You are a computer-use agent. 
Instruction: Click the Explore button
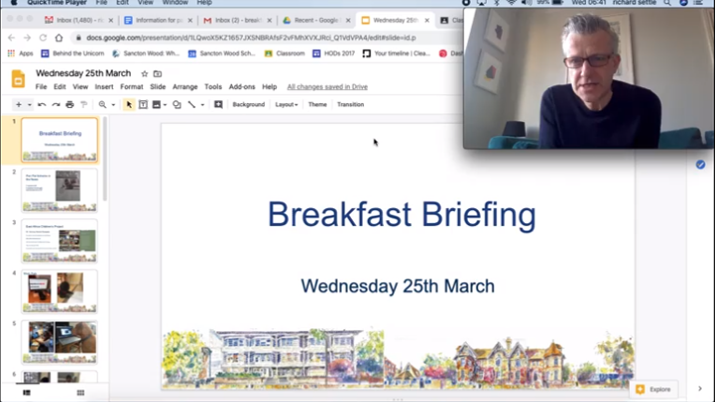653,389
